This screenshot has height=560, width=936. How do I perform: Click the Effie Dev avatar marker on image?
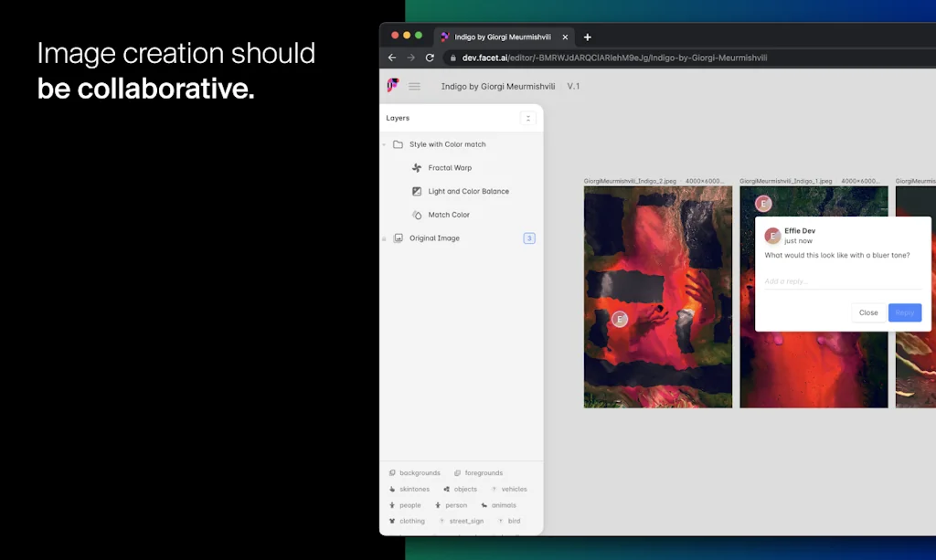tap(620, 320)
